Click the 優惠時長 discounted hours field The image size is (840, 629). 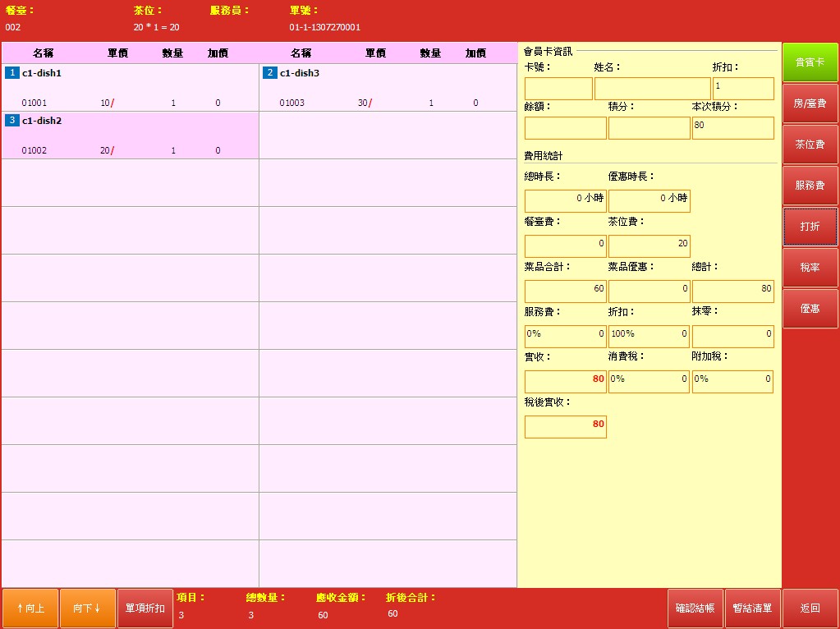(649, 201)
